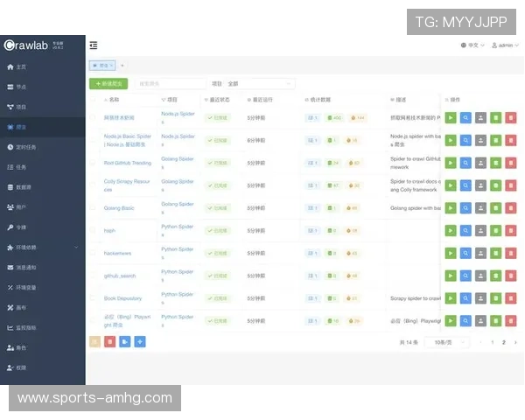Focus the spider search input field
This screenshot has width=525, height=420.
coord(171,84)
